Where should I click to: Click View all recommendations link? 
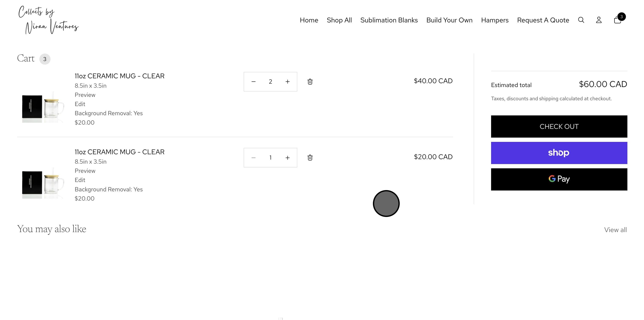click(x=615, y=230)
